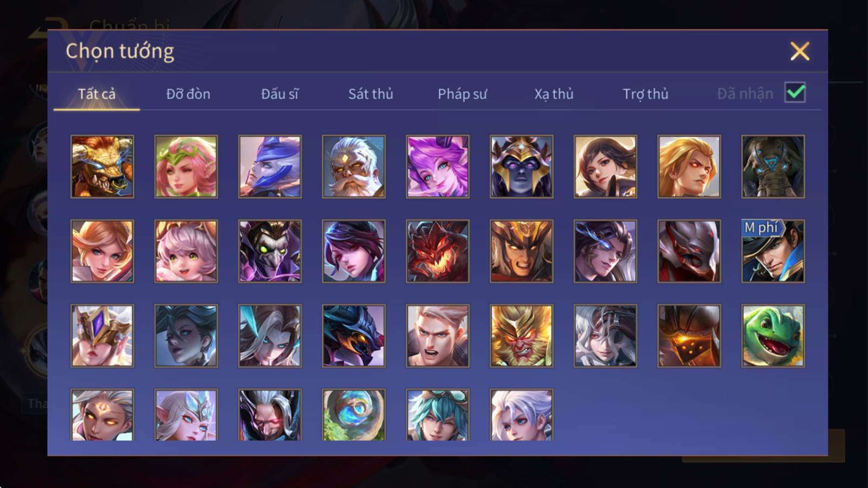Select the teal-haired goggles hero thumbnail

438,415
